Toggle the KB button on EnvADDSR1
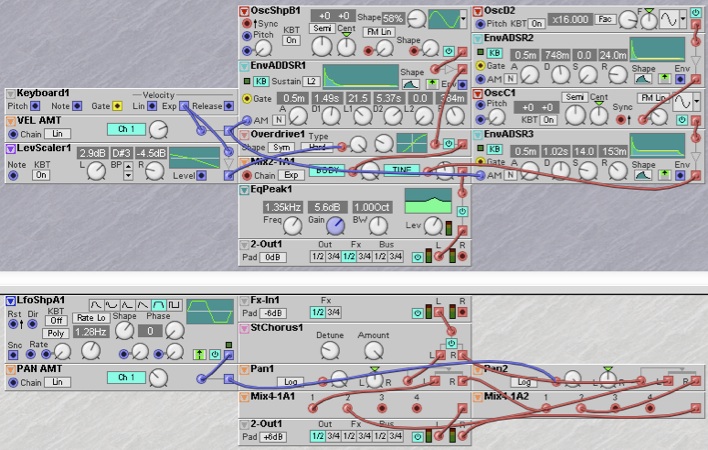Viewport: 708px width, 450px height. (x=259, y=78)
